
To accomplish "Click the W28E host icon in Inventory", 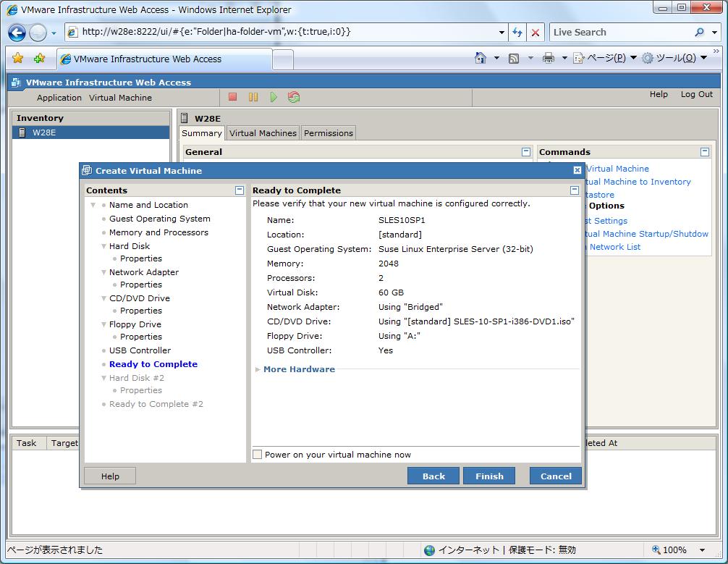I will pyautogui.click(x=22, y=132).
